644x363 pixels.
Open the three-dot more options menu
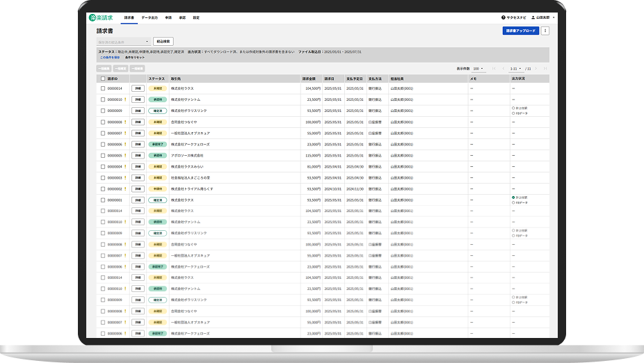[x=545, y=31]
